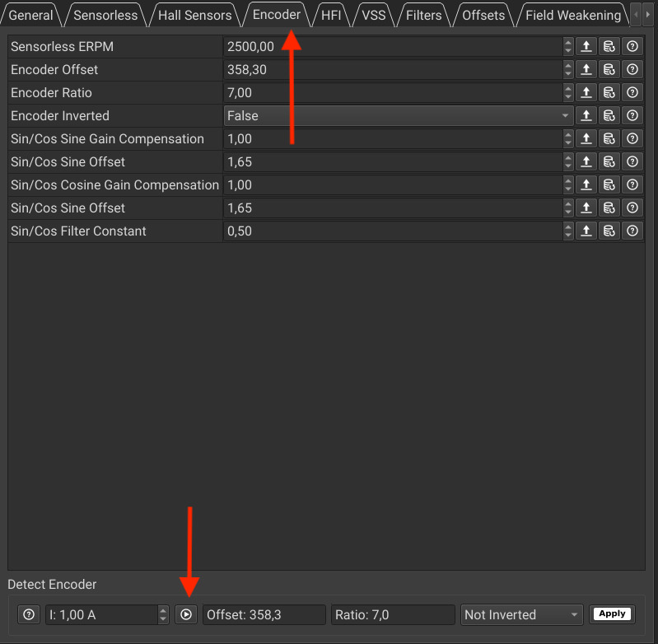Switch to the Sensorless tab
Screen dimensions: 658x644
click(x=105, y=16)
